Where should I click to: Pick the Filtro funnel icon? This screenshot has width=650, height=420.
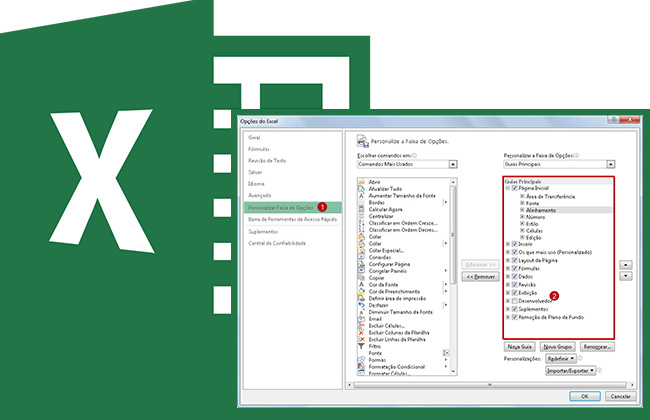tap(361, 346)
